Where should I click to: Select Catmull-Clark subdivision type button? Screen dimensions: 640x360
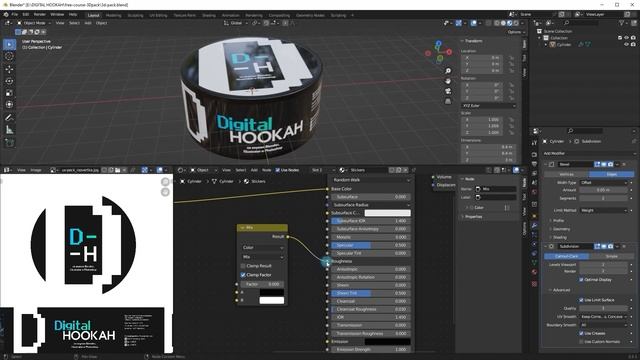[566, 256]
